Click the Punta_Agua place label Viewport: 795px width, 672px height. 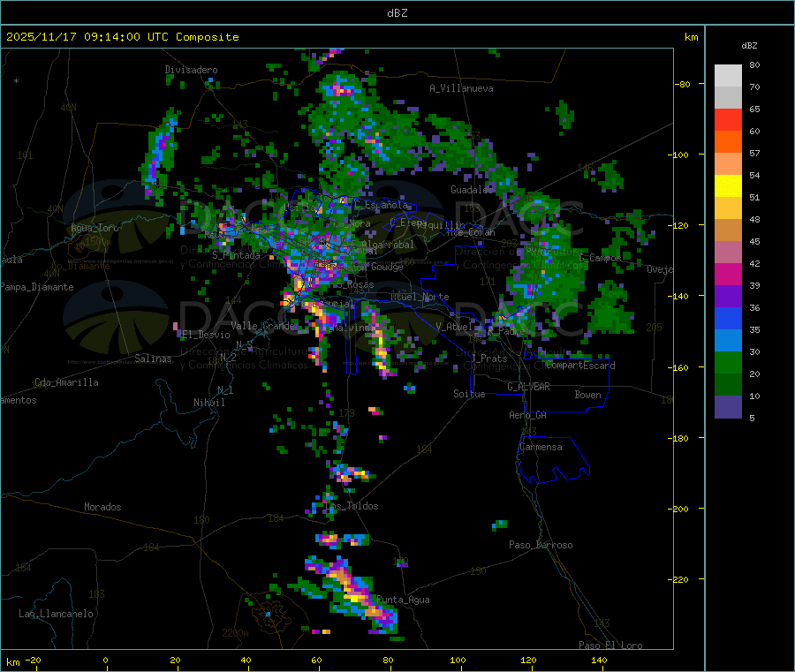(x=403, y=600)
